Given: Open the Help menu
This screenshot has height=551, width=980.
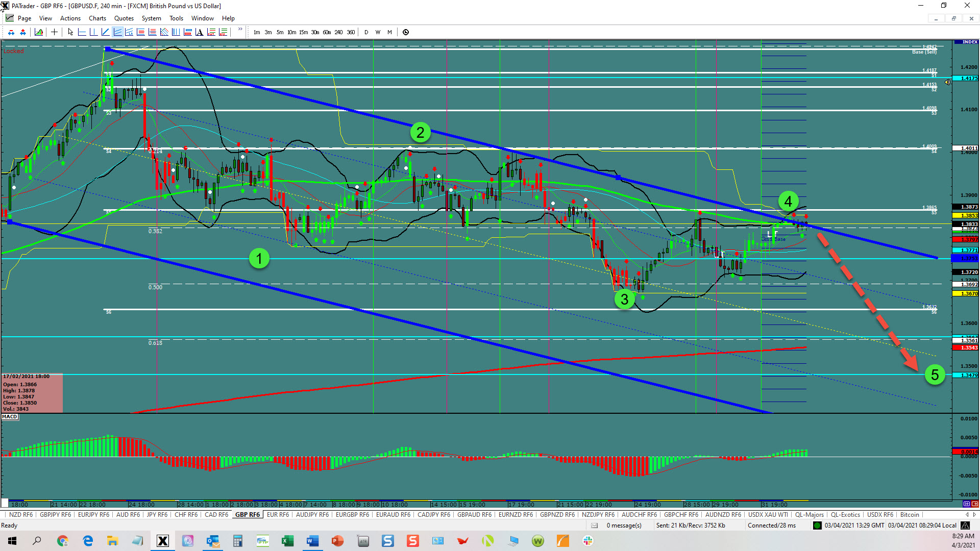Looking at the screenshot, I should coord(228,18).
